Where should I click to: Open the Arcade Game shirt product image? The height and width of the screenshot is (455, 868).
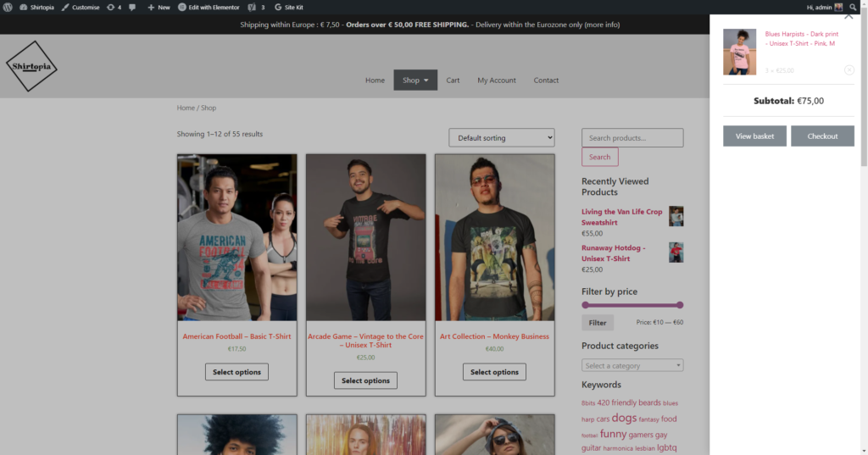366,237
